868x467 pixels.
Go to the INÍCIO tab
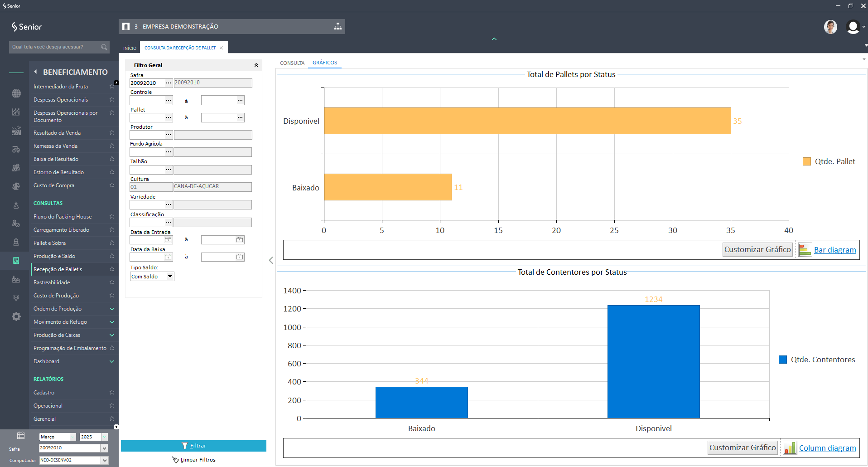coord(130,48)
